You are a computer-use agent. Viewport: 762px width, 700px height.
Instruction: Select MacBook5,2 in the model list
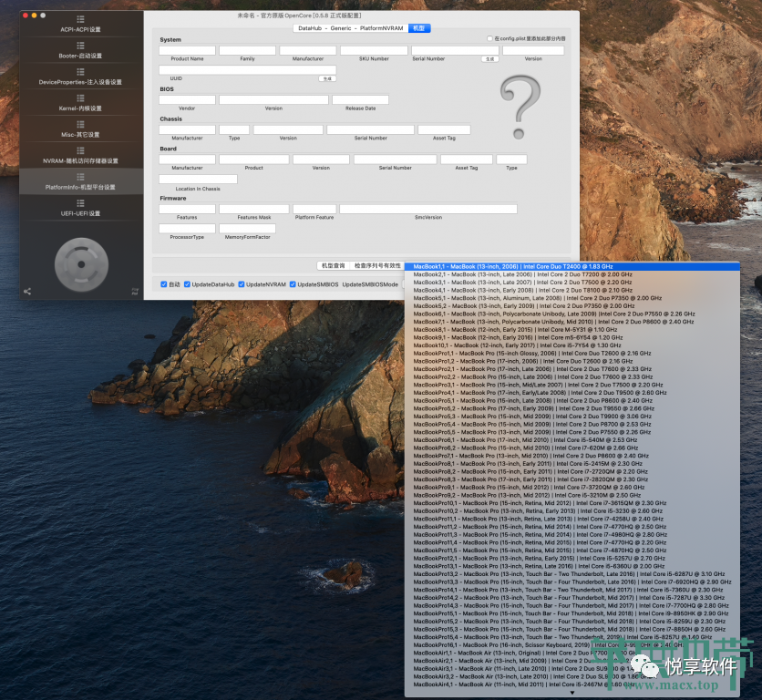coord(572,305)
